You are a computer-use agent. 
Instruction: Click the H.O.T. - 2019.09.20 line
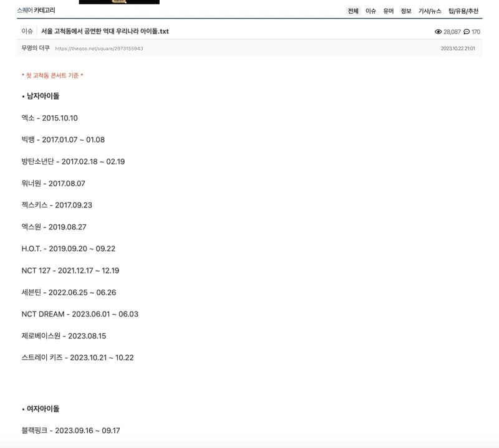click(69, 249)
